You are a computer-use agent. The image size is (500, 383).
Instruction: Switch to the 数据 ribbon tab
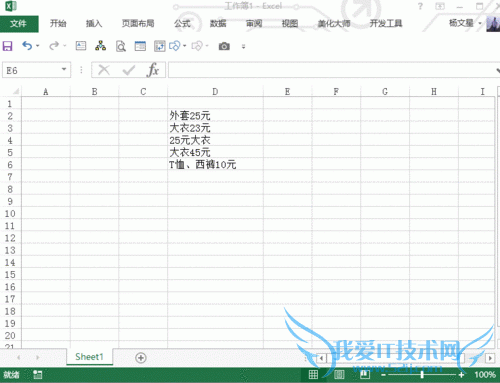tap(218, 23)
